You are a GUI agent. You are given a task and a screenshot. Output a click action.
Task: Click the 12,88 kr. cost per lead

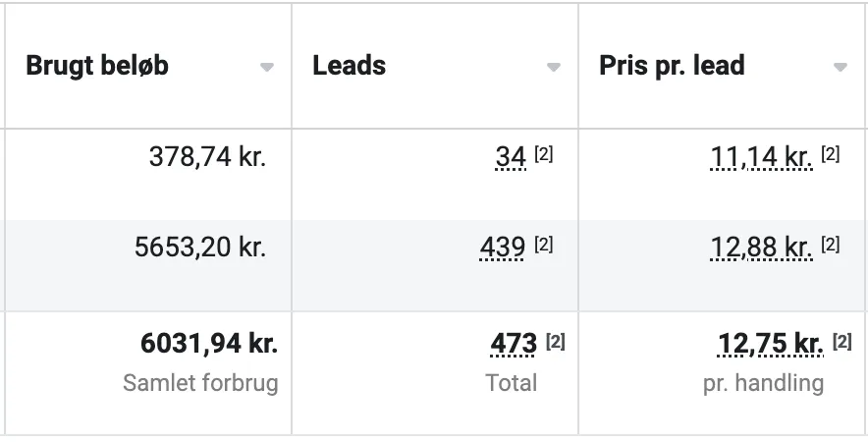(x=761, y=248)
